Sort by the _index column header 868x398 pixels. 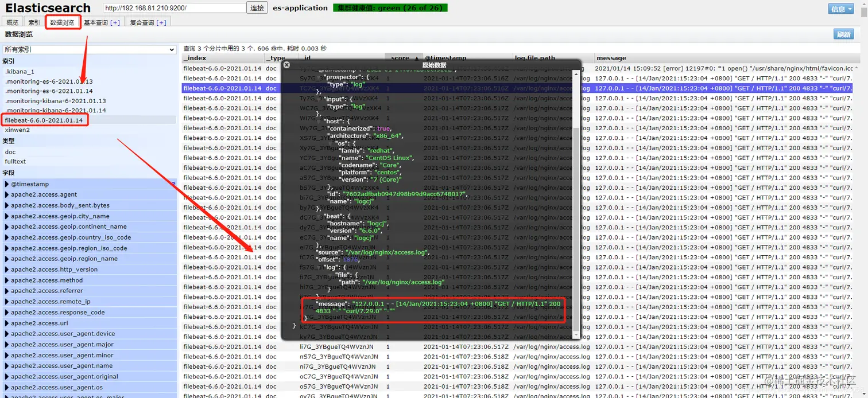223,58
